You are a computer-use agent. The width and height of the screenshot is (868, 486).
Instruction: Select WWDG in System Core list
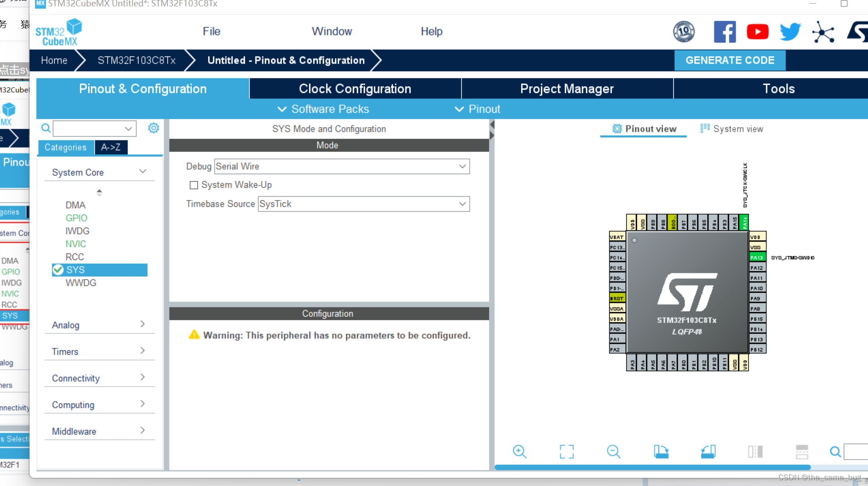point(81,283)
